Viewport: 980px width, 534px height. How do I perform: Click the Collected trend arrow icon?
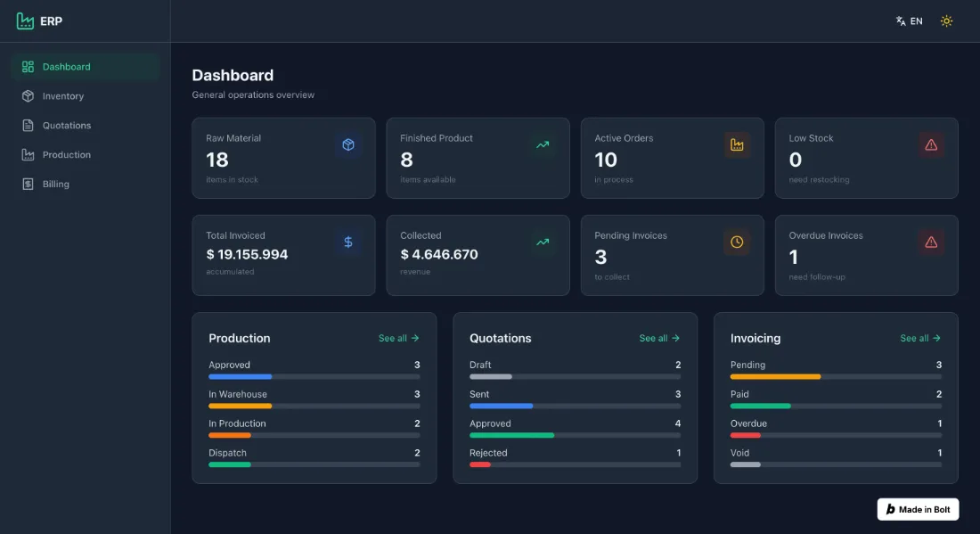coord(543,242)
